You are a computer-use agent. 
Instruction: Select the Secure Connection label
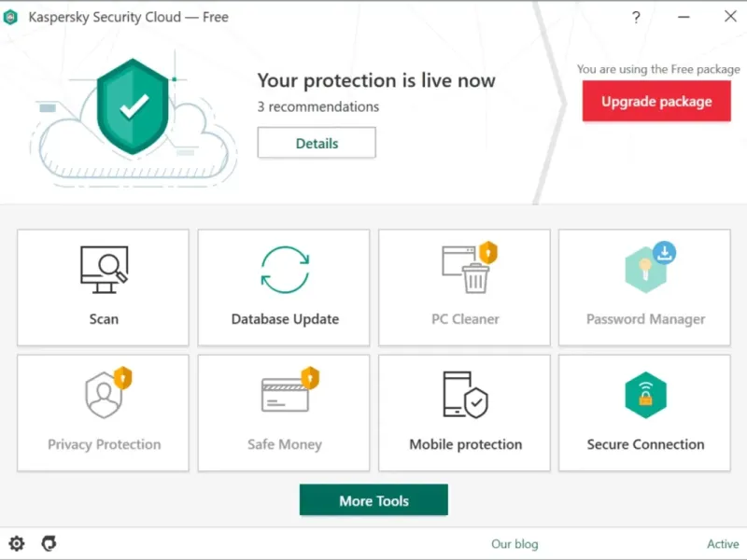[645, 444]
